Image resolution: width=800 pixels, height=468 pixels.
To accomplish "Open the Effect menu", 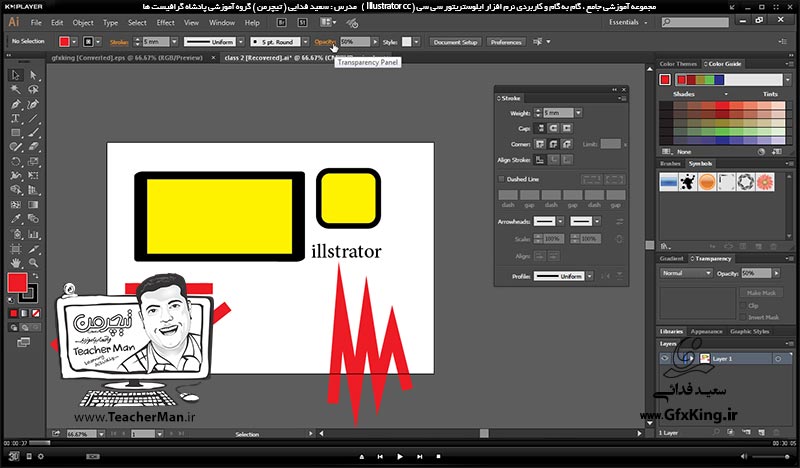I will tap(165, 22).
